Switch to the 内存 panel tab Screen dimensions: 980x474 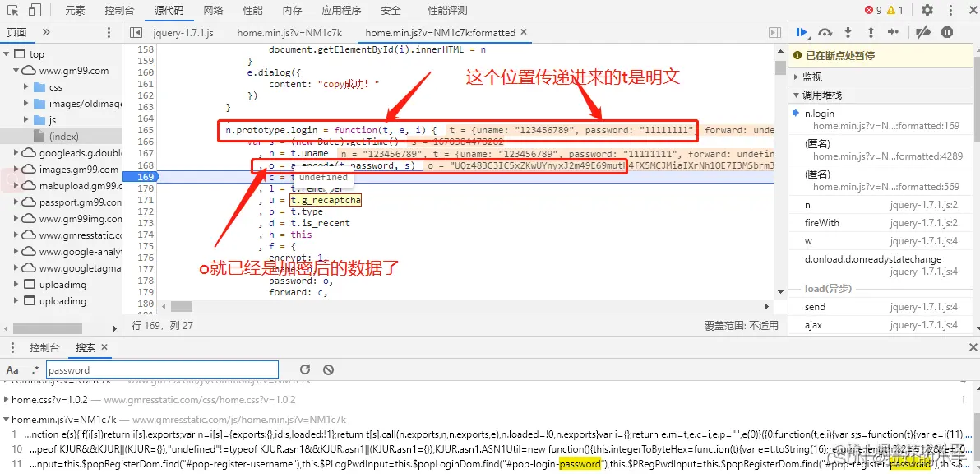click(292, 11)
